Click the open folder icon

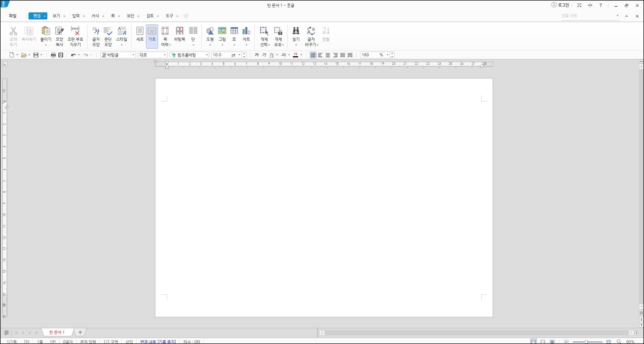(x=23, y=55)
